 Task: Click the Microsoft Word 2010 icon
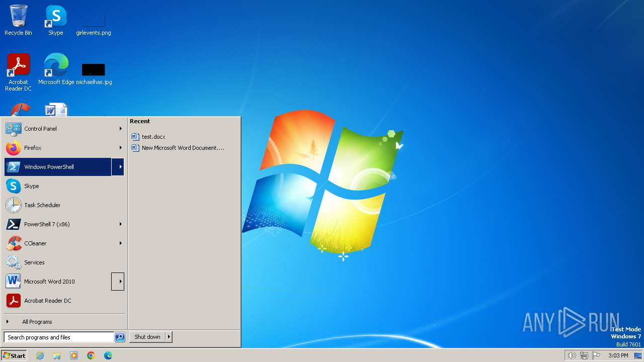pyautogui.click(x=14, y=282)
